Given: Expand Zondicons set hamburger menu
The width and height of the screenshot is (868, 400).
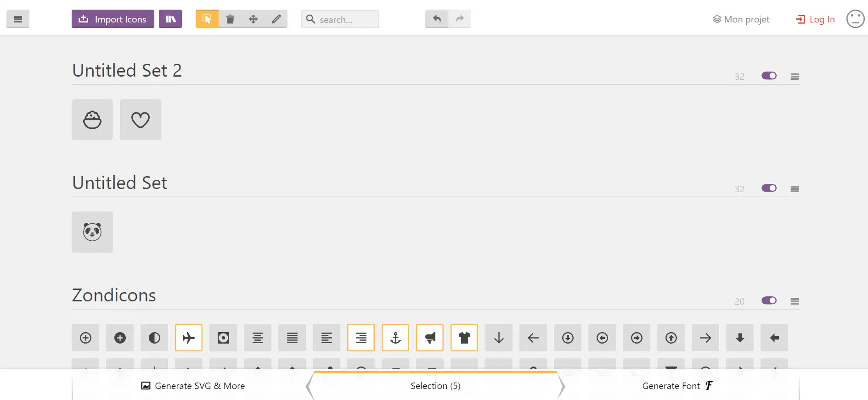Looking at the screenshot, I should 795,301.
